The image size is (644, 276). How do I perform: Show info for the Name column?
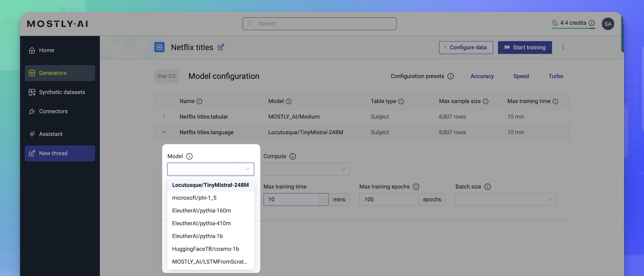click(x=199, y=101)
